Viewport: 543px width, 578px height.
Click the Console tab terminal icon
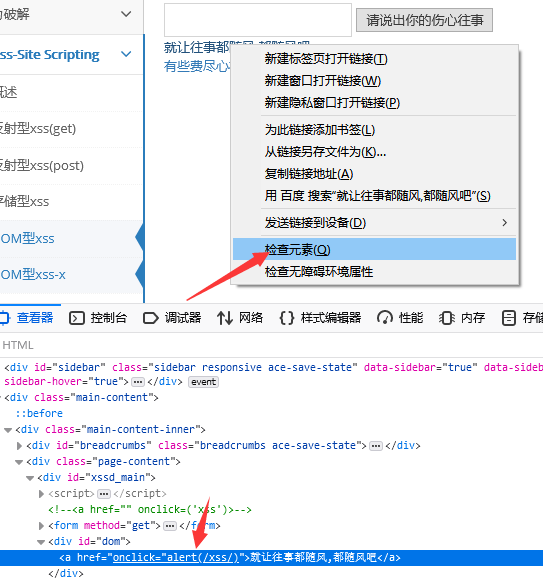tap(77, 318)
